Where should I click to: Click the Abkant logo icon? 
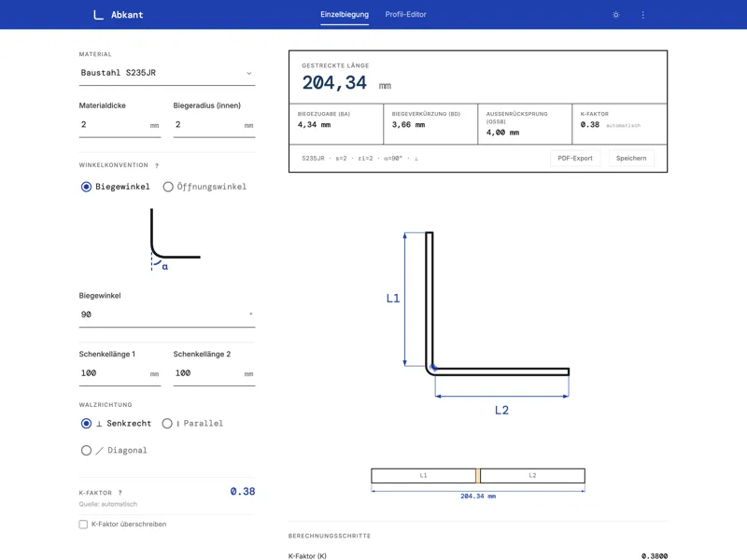click(98, 15)
